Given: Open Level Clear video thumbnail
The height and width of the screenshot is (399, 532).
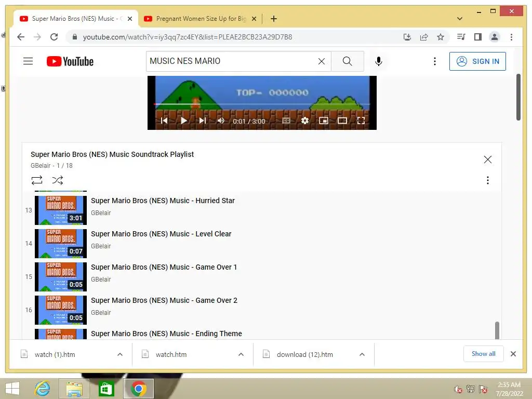Looking at the screenshot, I should tap(61, 243).
